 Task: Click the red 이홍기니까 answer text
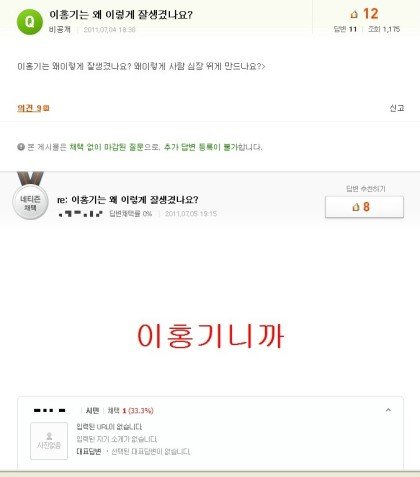click(x=210, y=336)
